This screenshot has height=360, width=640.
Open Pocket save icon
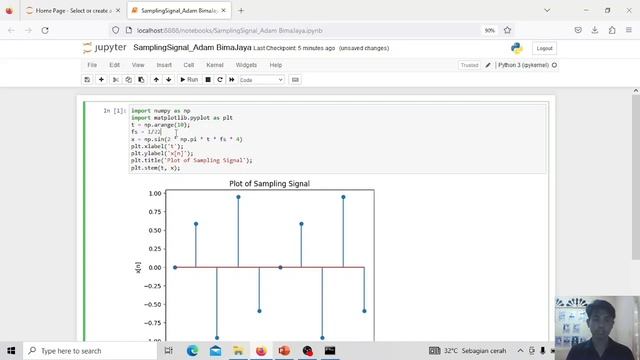(x=578, y=30)
